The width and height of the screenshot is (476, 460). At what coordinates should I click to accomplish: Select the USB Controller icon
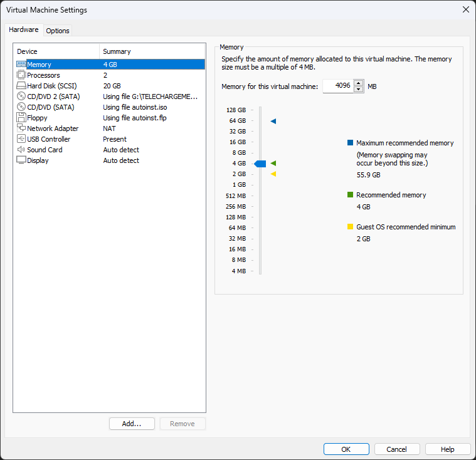21,139
